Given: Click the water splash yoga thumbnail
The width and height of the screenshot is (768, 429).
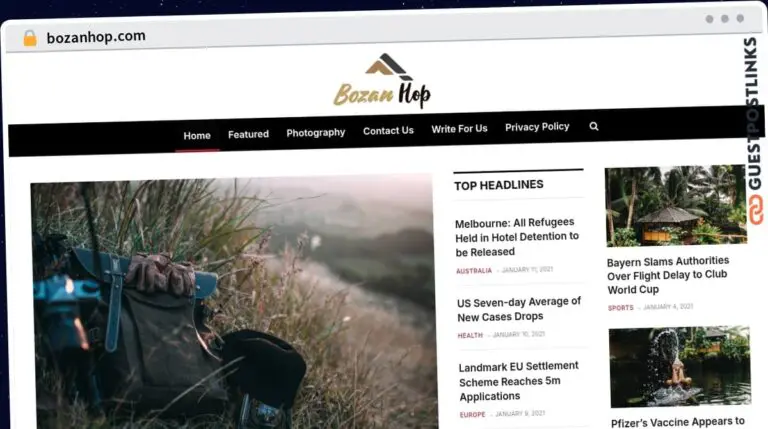Looking at the screenshot, I should [680, 367].
